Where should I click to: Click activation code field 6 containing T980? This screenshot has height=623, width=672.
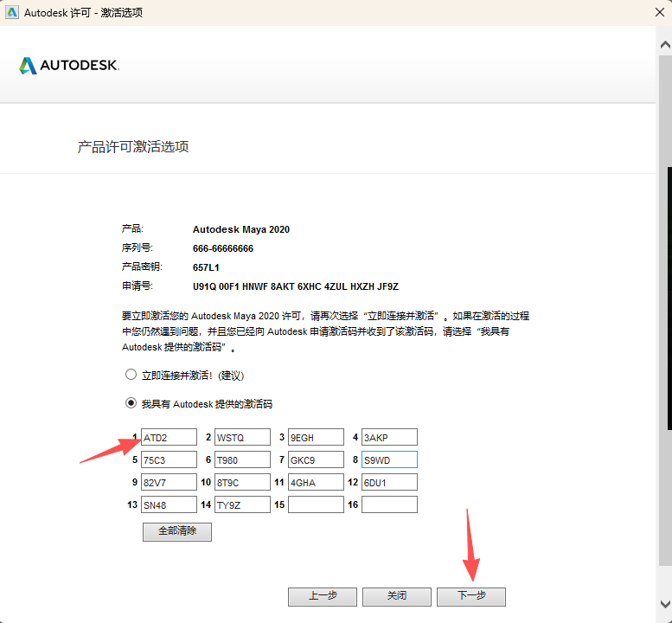[x=242, y=459]
